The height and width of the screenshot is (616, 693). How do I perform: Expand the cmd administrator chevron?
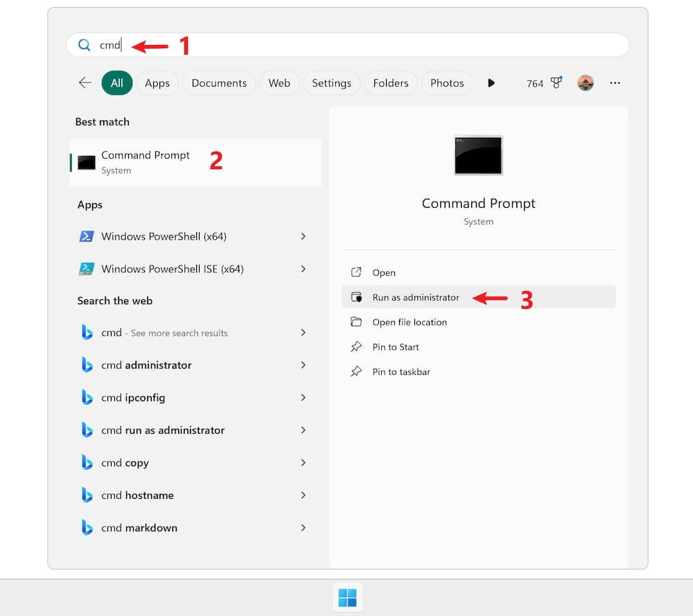[x=304, y=365]
